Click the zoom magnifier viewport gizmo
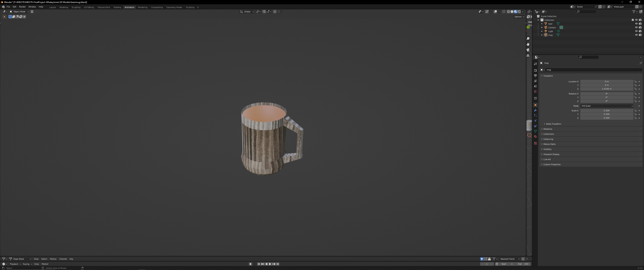This screenshot has width=644, height=270. (528, 39)
